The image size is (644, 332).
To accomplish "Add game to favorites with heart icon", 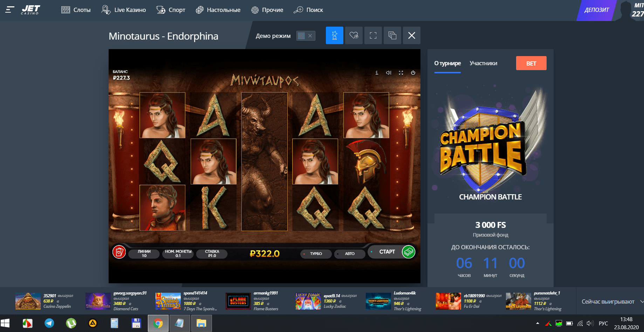I will point(354,35).
